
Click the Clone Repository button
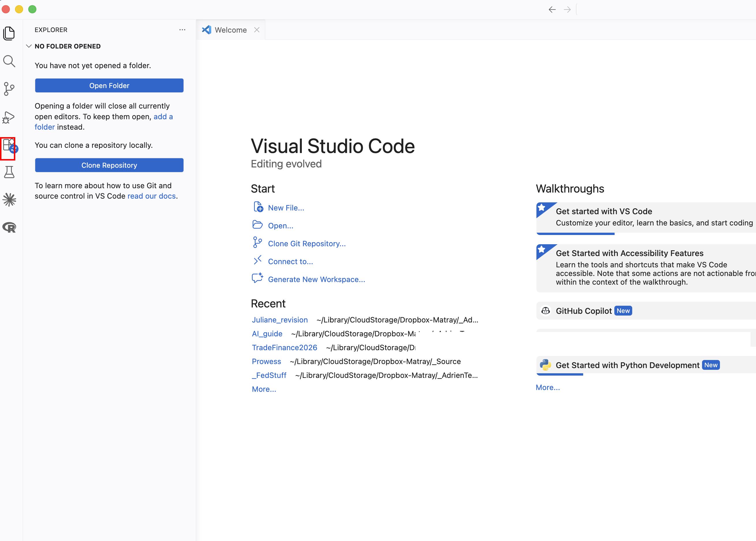pyautogui.click(x=109, y=165)
